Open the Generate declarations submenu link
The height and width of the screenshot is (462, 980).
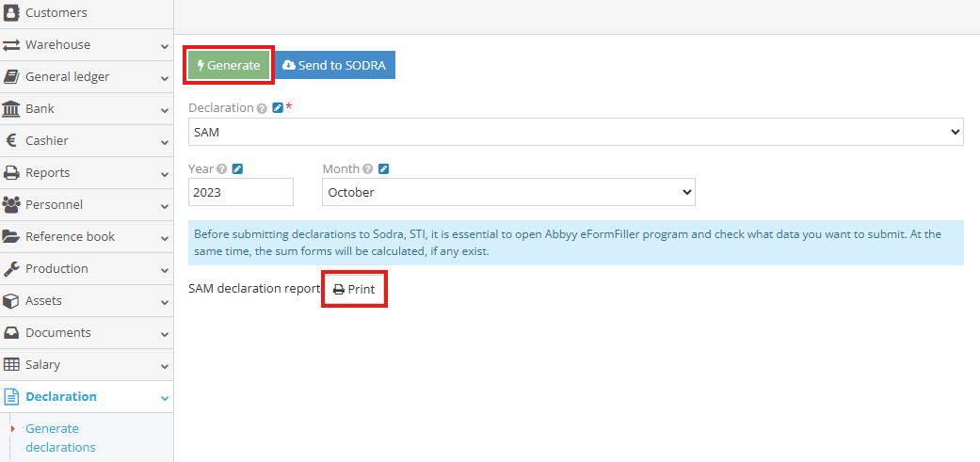pyautogui.click(x=60, y=438)
